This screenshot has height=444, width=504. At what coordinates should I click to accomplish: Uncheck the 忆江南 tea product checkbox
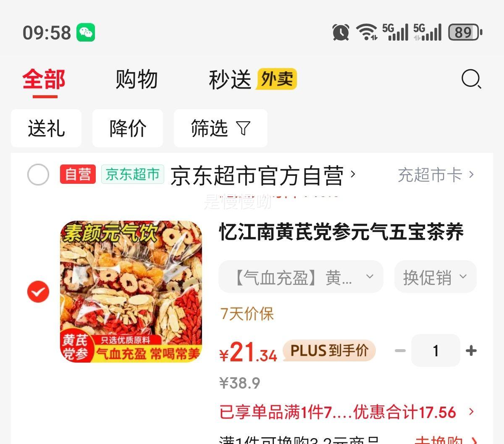tap(38, 292)
